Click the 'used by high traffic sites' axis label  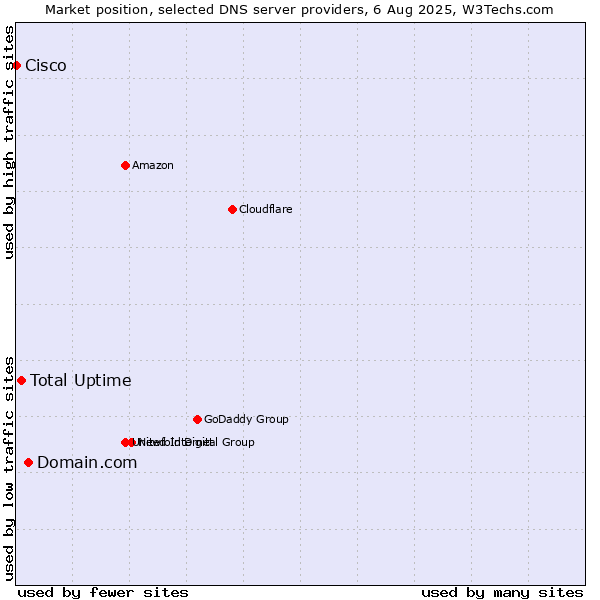click(x=8, y=142)
